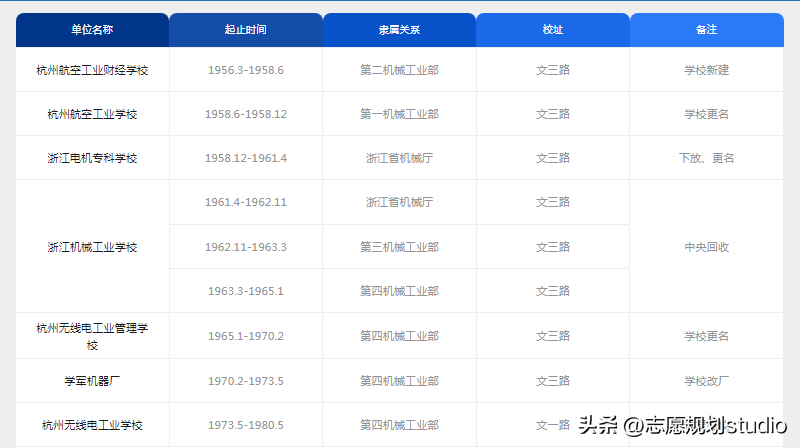This screenshot has height=448, width=800.
Task: Select 第四机械工业部 in the 学军机器厂 row
Action: [399, 381]
